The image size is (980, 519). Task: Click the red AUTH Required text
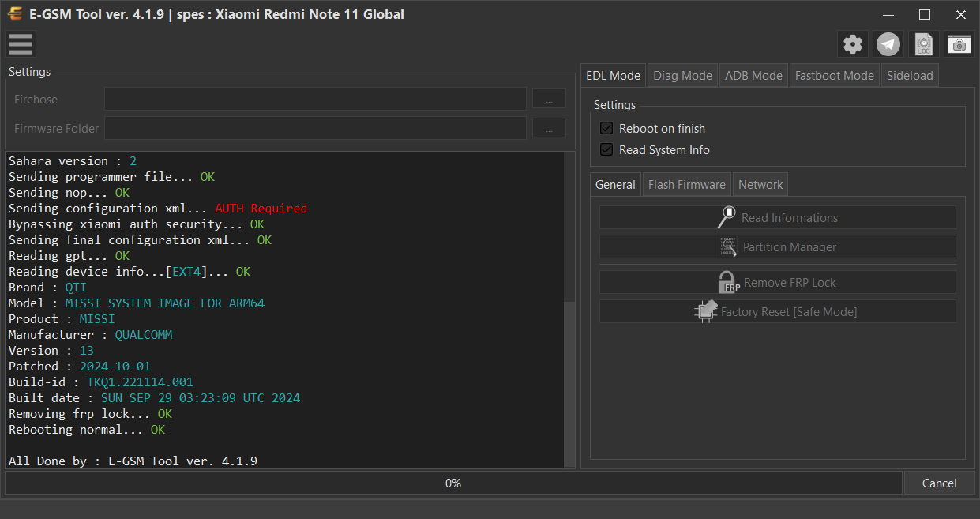261,209
